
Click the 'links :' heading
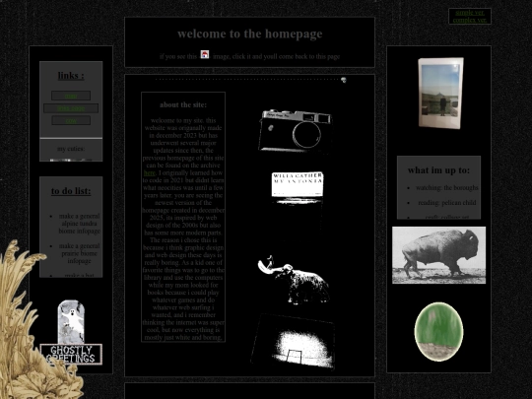(71, 76)
